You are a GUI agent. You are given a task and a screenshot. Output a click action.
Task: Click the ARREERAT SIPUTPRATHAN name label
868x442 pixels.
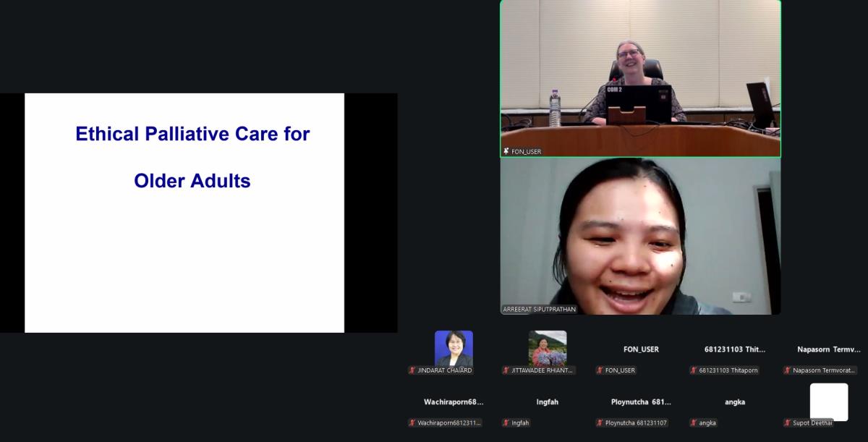pos(540,310)
